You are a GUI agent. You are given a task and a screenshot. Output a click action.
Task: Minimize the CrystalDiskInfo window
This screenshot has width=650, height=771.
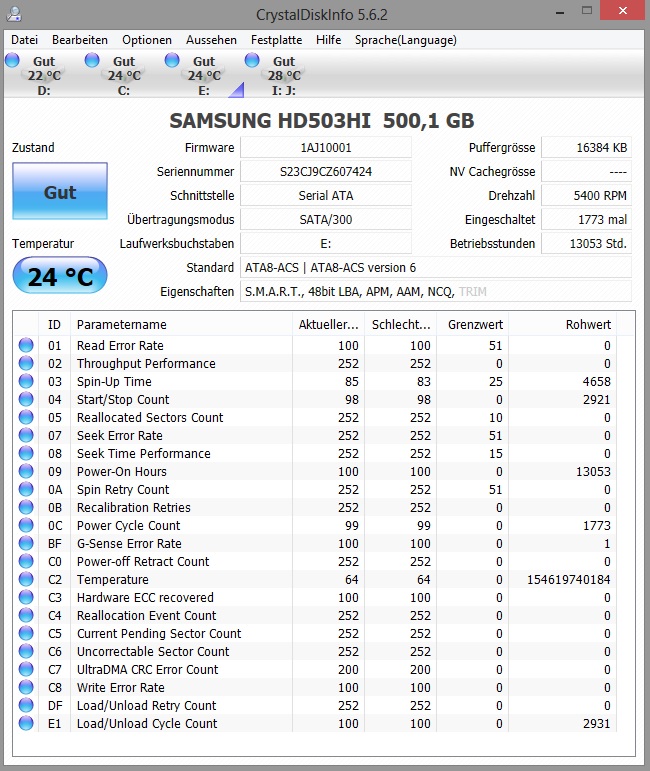[x=560, y=11]
